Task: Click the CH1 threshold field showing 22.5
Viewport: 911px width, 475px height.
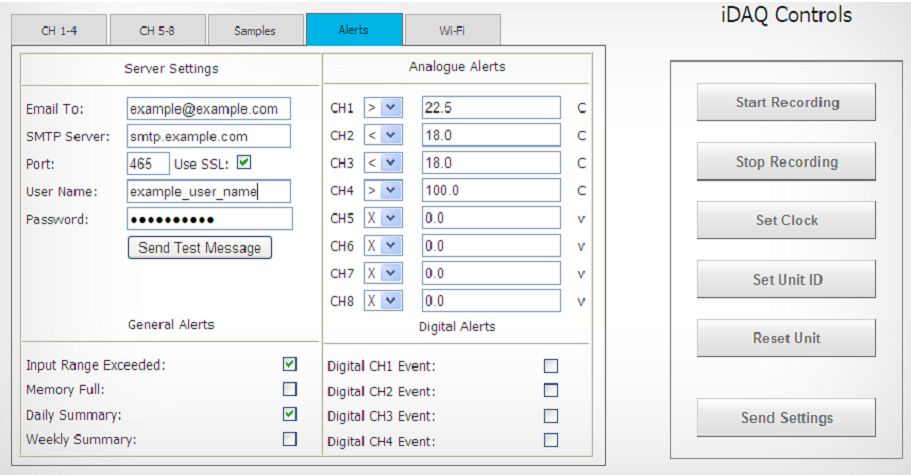Action: (492, 107)
